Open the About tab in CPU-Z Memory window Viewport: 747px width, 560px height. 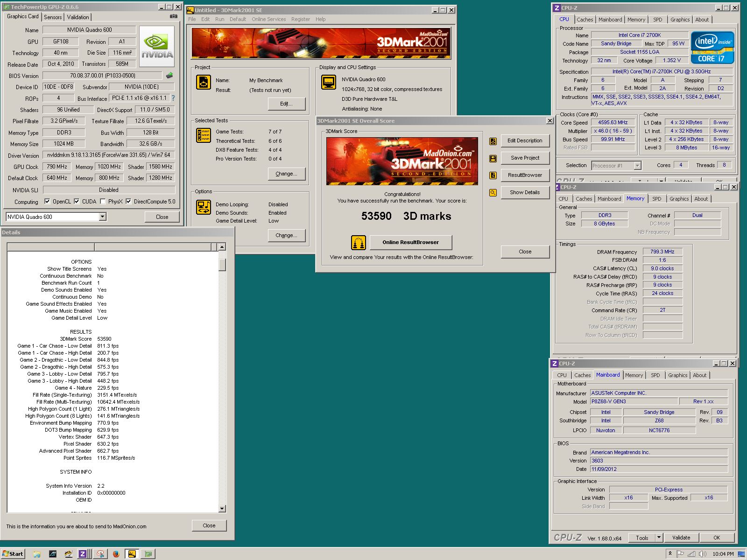click(x=701, y=199)
